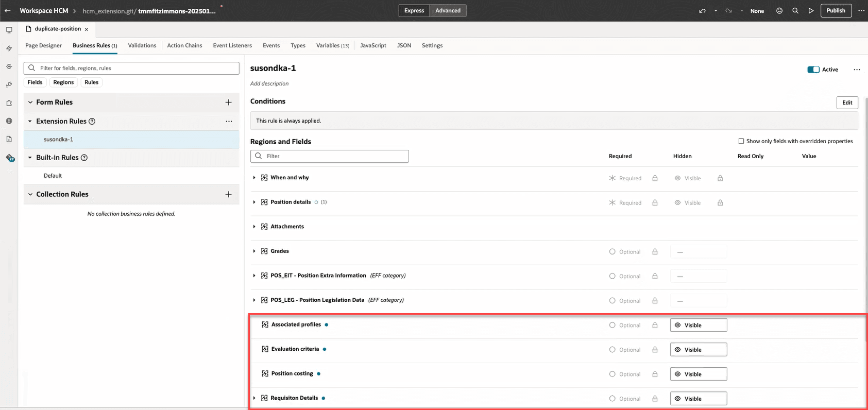Click lock icon beside Optional in Associated profiles row
This screenshot has height=410, width=868.
coord(655,326)
